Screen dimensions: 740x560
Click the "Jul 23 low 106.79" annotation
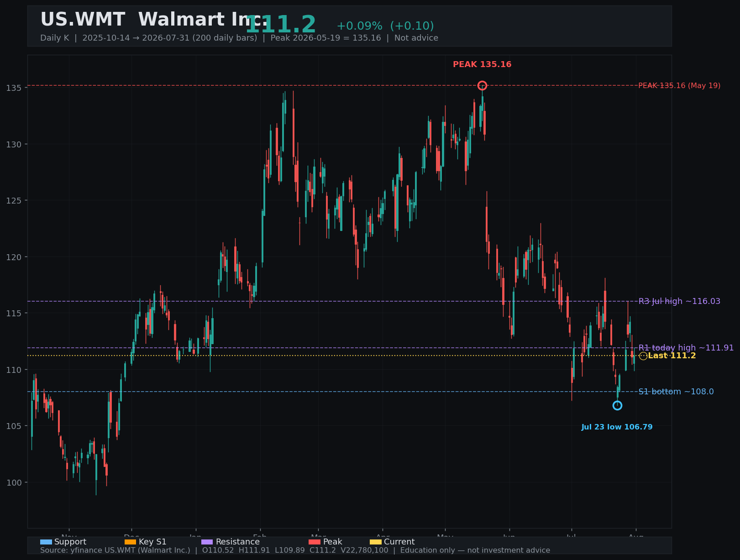coord(617,427)
